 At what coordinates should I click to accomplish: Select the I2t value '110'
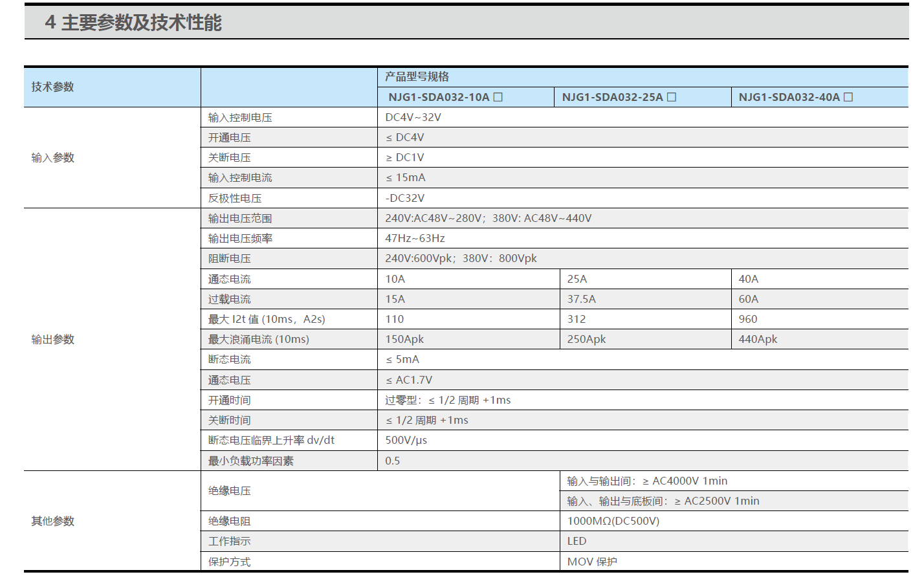(x=395, y=319)
